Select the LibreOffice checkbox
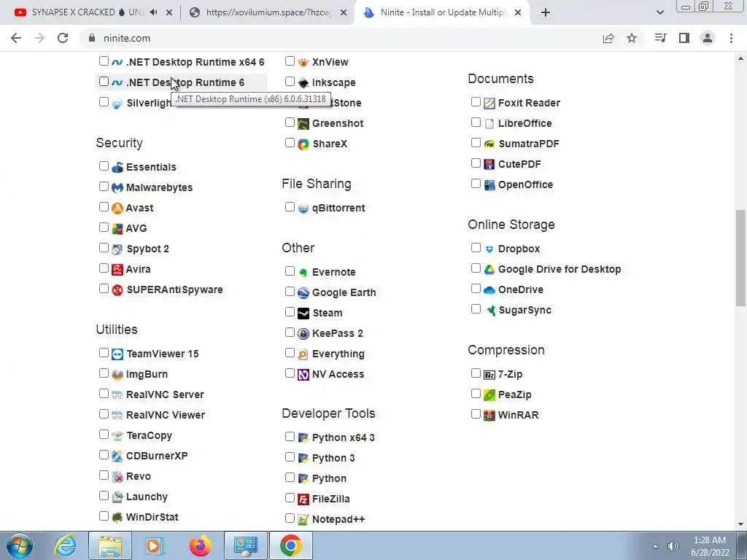The height and width of the screenshot is (560, 747). [x=476, y=122]
